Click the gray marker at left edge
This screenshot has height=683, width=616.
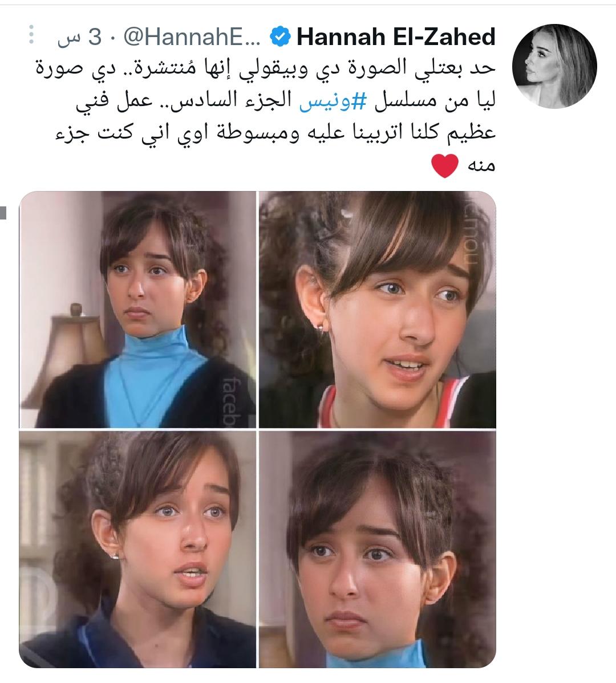(3, 212)
